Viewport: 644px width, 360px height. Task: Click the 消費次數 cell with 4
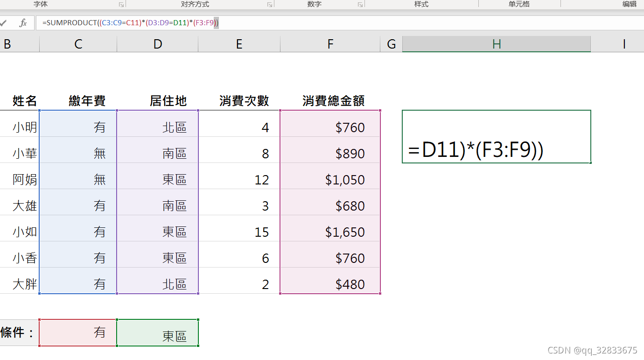coord(239,124)
